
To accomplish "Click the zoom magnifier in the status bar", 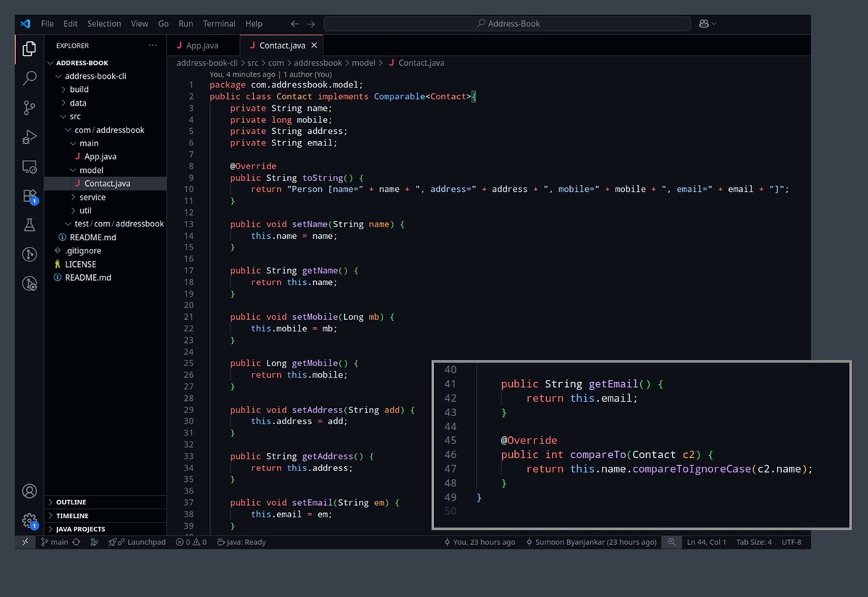I will click(671, 542).
